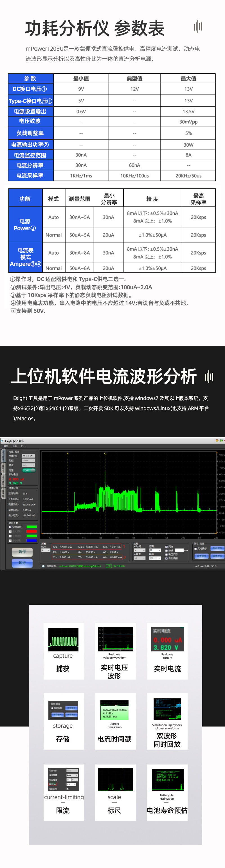
Task: Open the 模式 Auto dropdown
Action: pyautogui.click(x=28, y=465)
